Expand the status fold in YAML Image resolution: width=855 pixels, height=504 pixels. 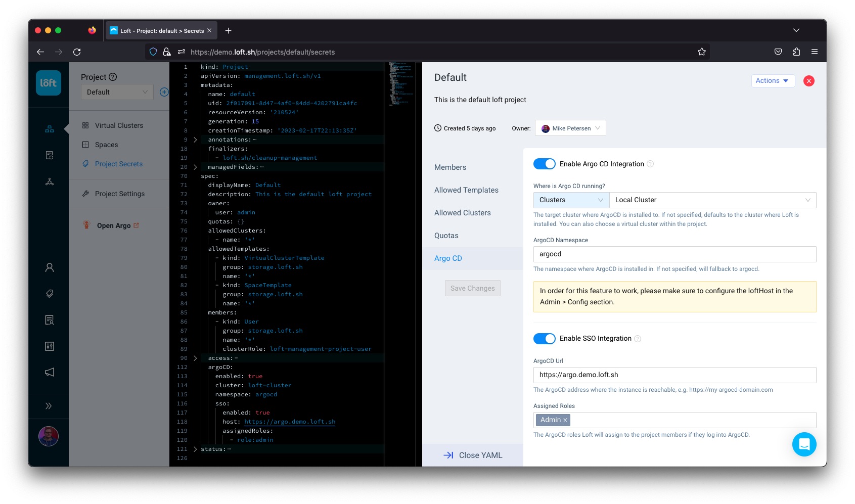(195, 449)
